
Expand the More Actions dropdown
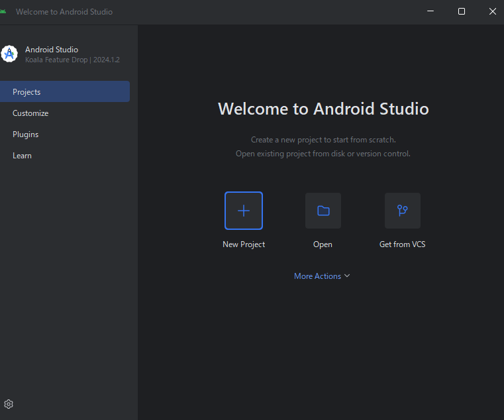(318, 276)
